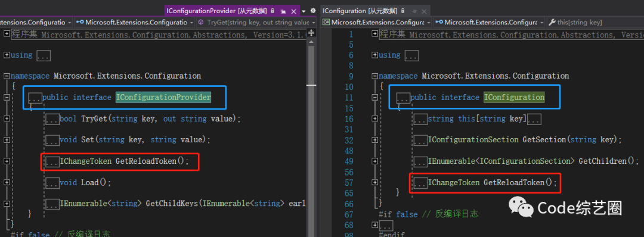This screenshot has width=644, height=237.
Task: Expand the using block in left pane
Action: point(7,55)
